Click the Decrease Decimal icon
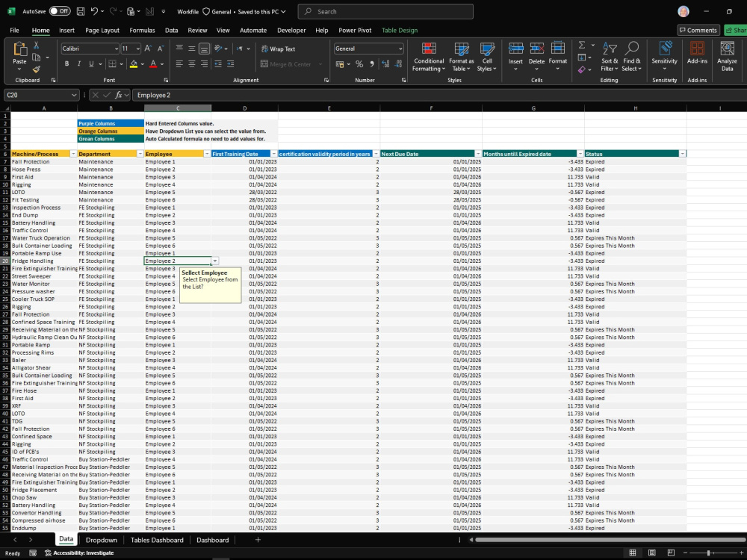Screen dimensions: 747x560 pyautogui.click(x=398, y=63)
